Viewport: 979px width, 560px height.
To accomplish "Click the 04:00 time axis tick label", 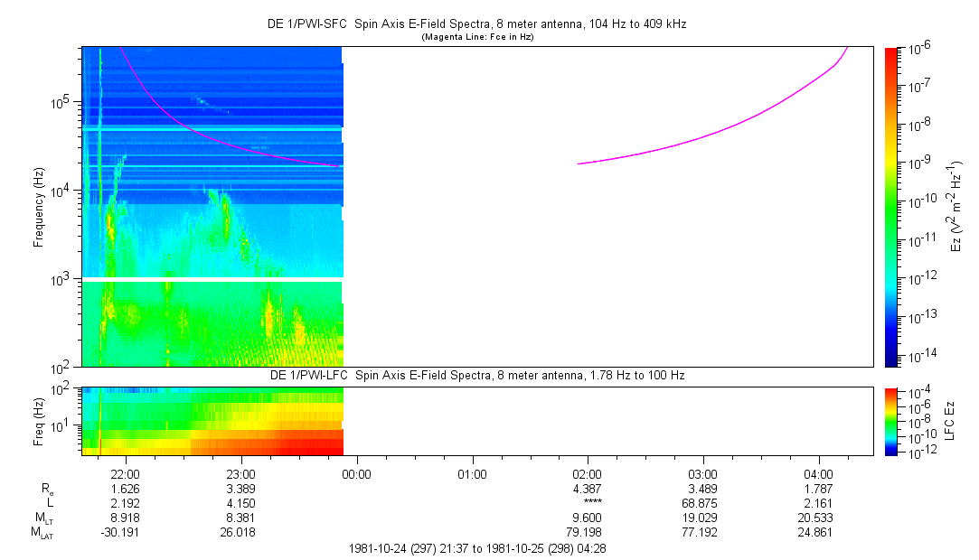I will point(818,474).
